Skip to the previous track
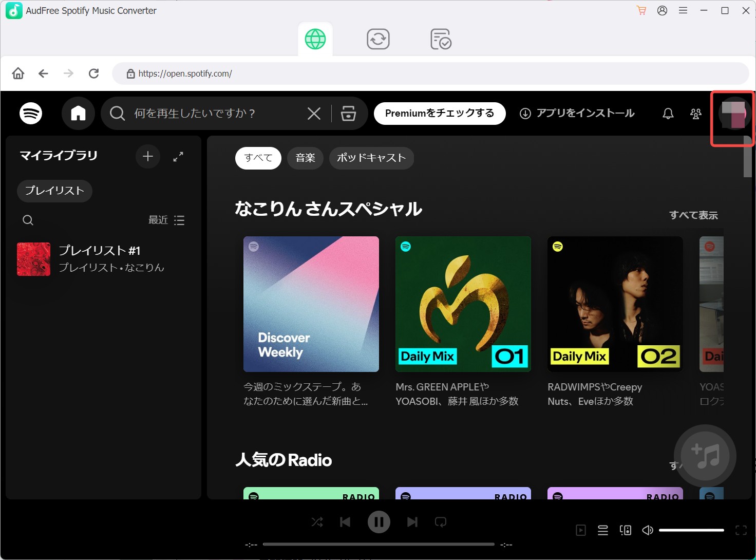The image size is (756, 560). pos(345,522)
